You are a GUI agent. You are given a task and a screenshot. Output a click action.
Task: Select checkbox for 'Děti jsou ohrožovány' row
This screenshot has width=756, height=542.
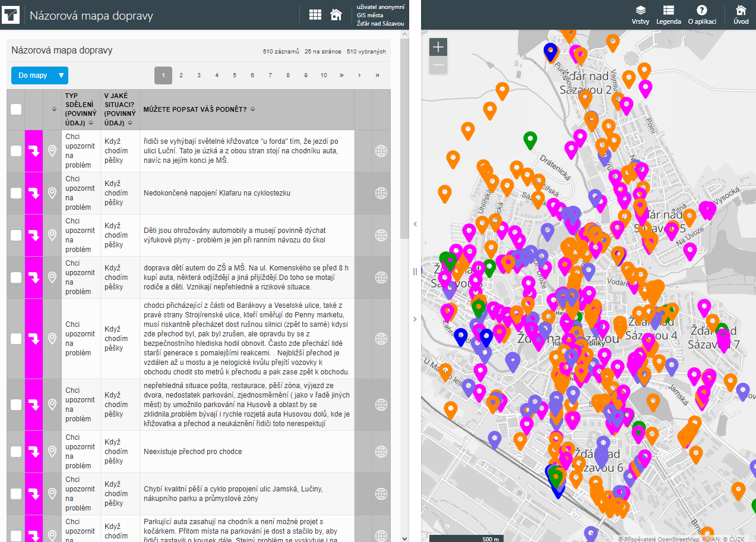[16, 235]
